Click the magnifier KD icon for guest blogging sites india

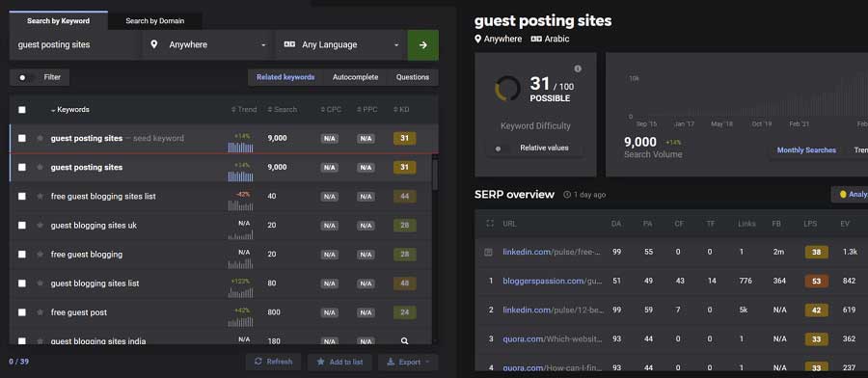pos(405,341)
